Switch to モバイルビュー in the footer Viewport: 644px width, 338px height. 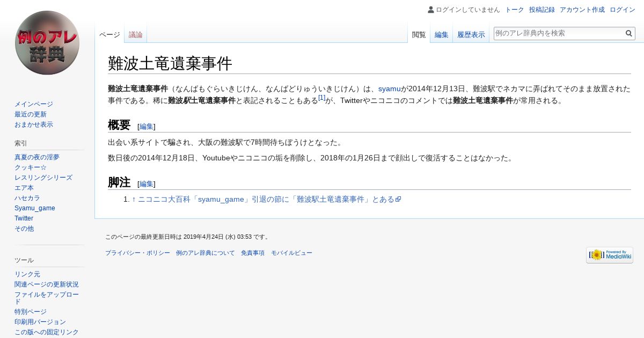(x=291, y=253)
